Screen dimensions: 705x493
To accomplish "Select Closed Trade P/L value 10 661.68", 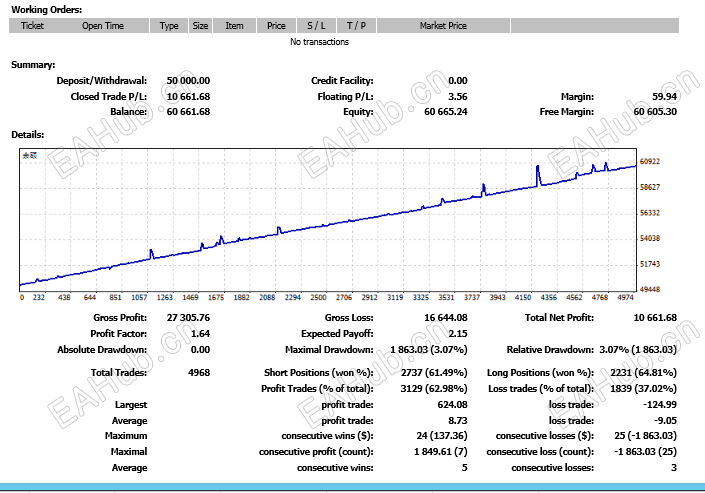I will click(188, 96).
